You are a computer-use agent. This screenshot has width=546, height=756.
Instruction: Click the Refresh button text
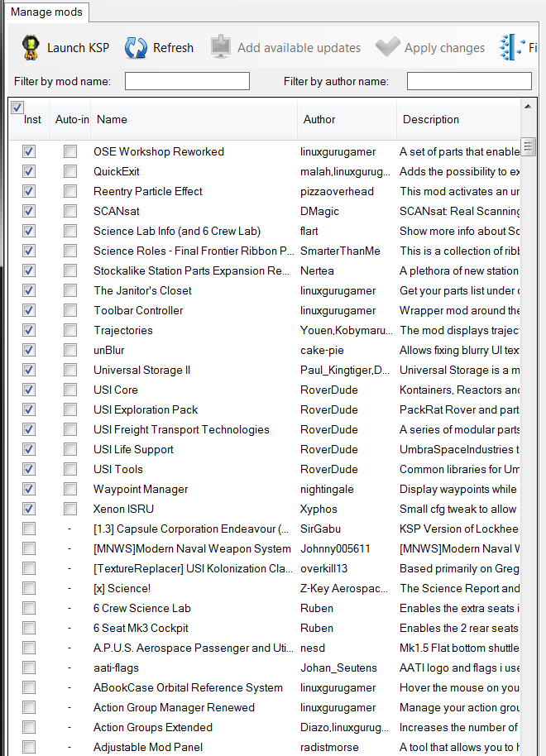pyautogui.click(x=173, y=48)
